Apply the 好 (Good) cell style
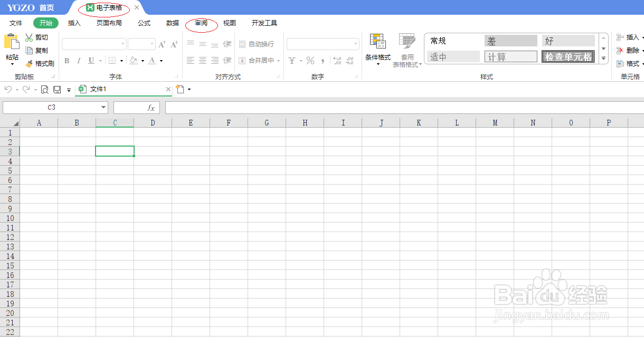The image size is (644, 337). click(x=568, y=41)
